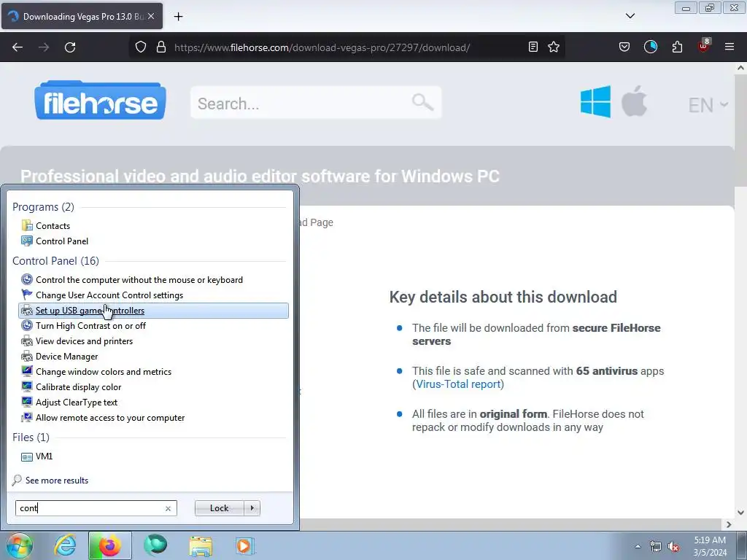Open the list all tabs chevron
The image size is (747, 560).
(x=630, y=16)
